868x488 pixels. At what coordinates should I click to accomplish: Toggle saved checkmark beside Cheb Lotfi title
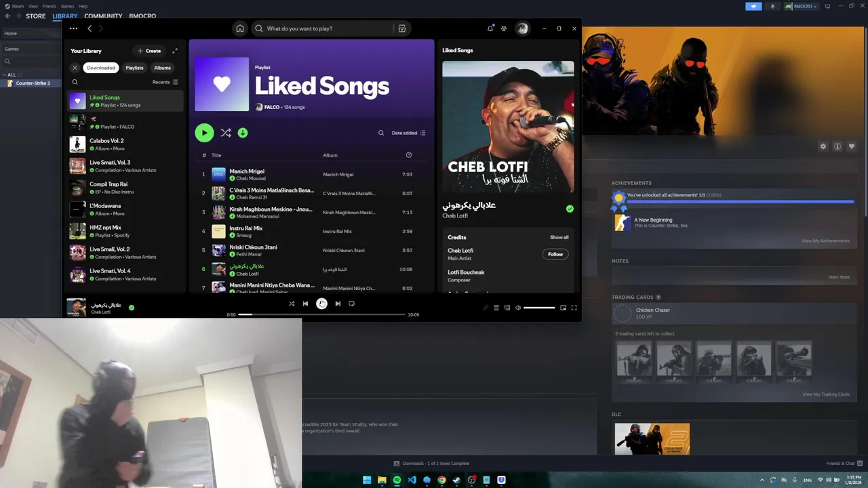coord(570,209)
